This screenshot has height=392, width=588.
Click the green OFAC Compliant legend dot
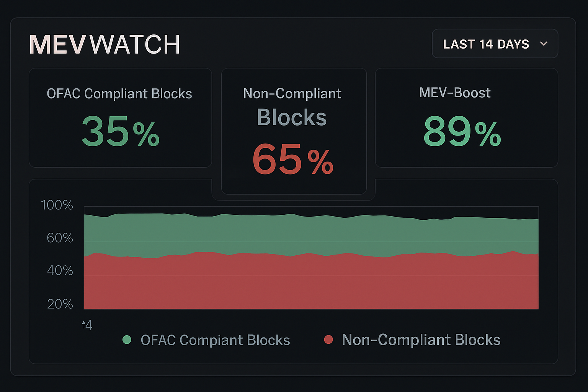pos(127,340)
